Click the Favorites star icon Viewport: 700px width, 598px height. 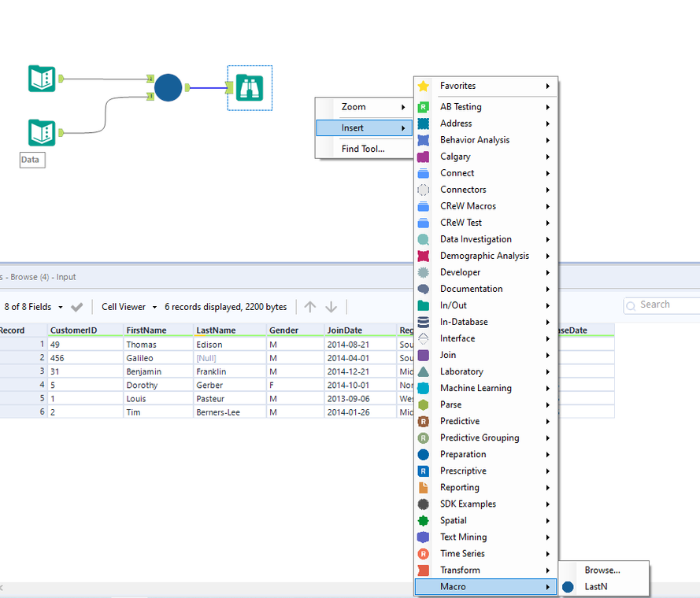[x=424, y=86]
